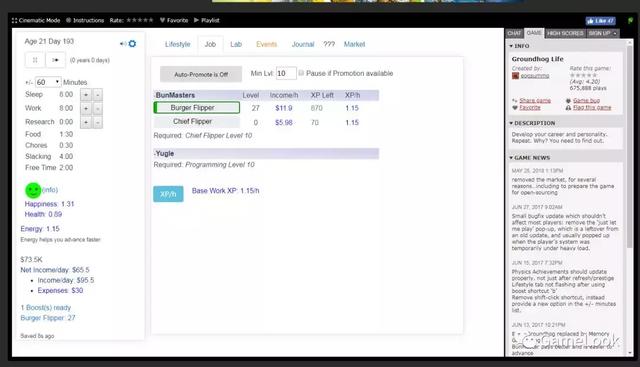Open the settings gear icon
The image size is (640, 367).
132,43
